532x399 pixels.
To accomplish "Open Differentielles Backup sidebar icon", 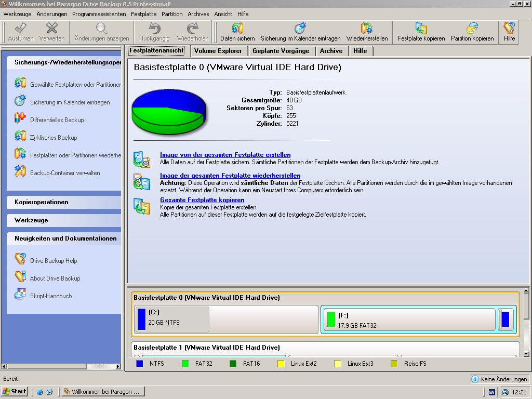I will (x=20, y=118).
